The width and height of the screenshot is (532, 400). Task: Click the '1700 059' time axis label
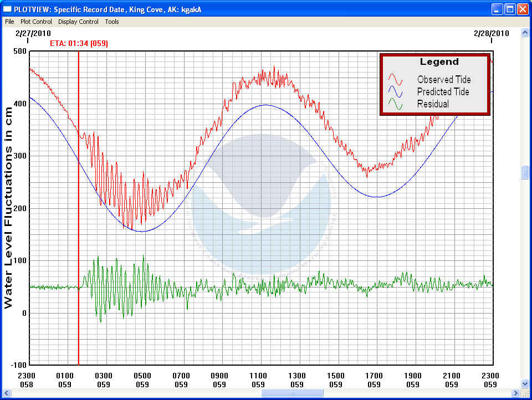pos(374,380)
